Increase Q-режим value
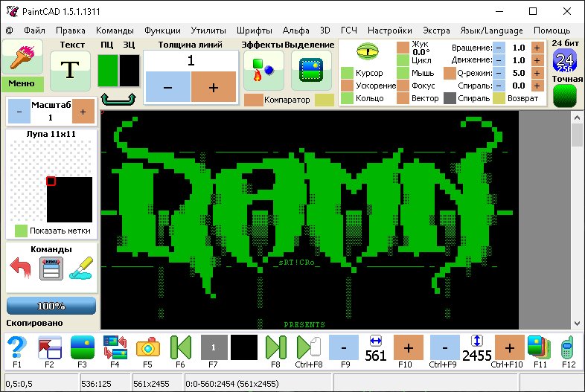The height and width of the screenshot is (392, 585). pos(537,73)
